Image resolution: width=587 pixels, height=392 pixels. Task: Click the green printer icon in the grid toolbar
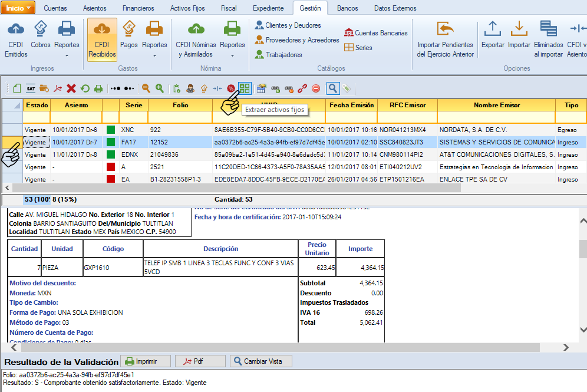pos(98,89)
